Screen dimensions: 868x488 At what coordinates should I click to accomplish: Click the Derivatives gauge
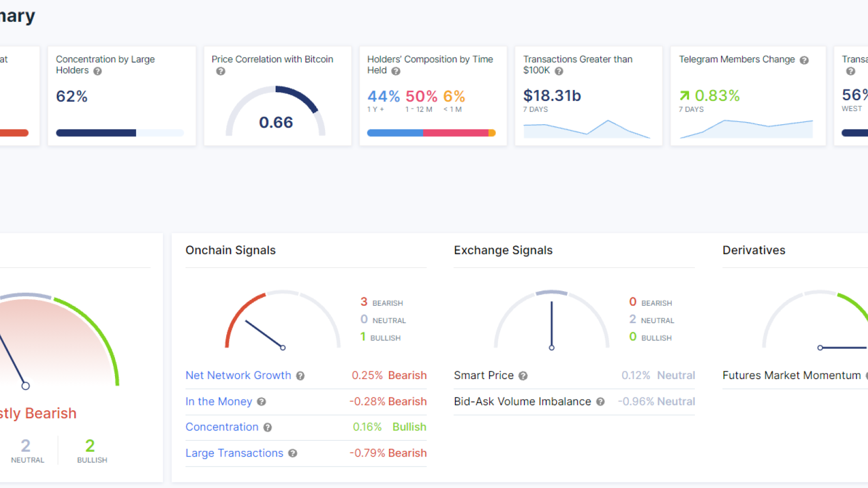pos(815,320)
